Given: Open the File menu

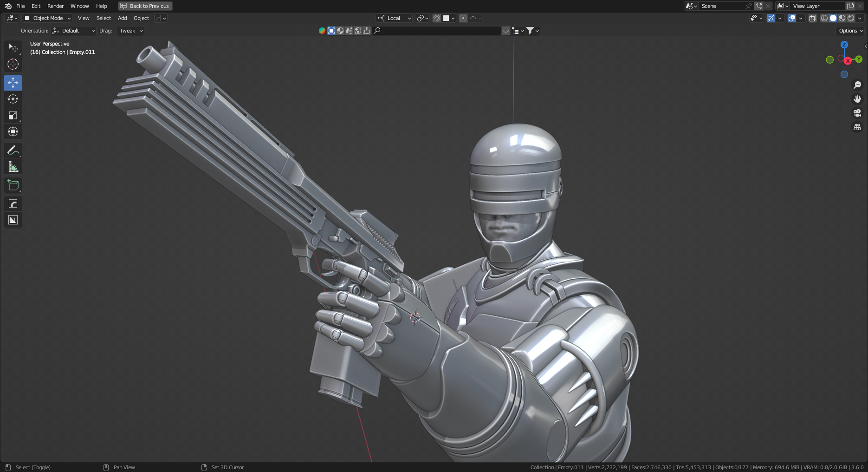Looking at the screenshot, I should (x=20, y=6).
